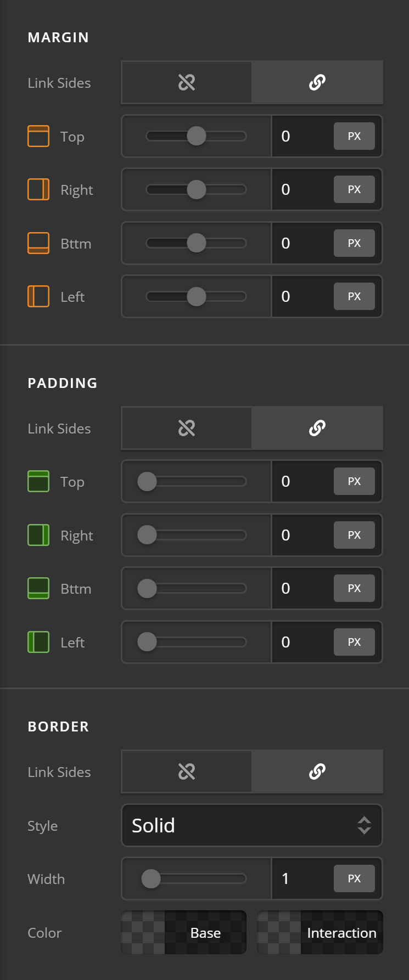This screenshot has width=409, height=980.
Task: Select the padding Left side icon
Action: click(38, 641)
